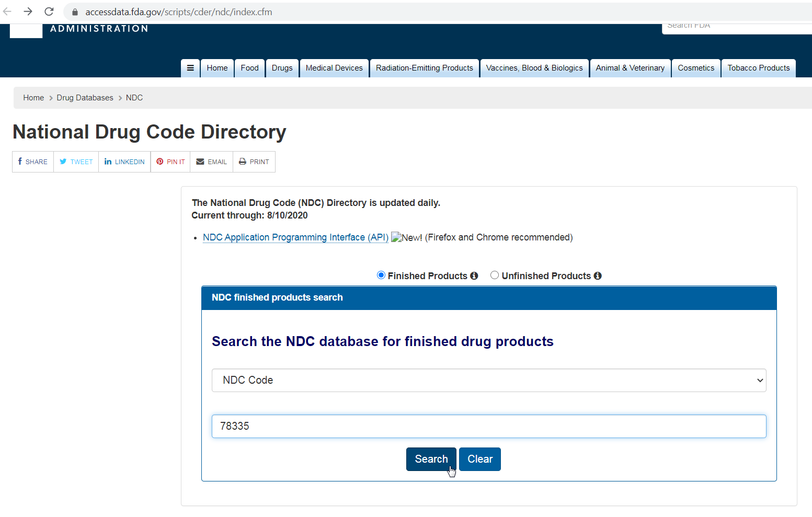The image size is (812, 517).
Task: Go to Home breadcrumb link
Action: [33, 98]
